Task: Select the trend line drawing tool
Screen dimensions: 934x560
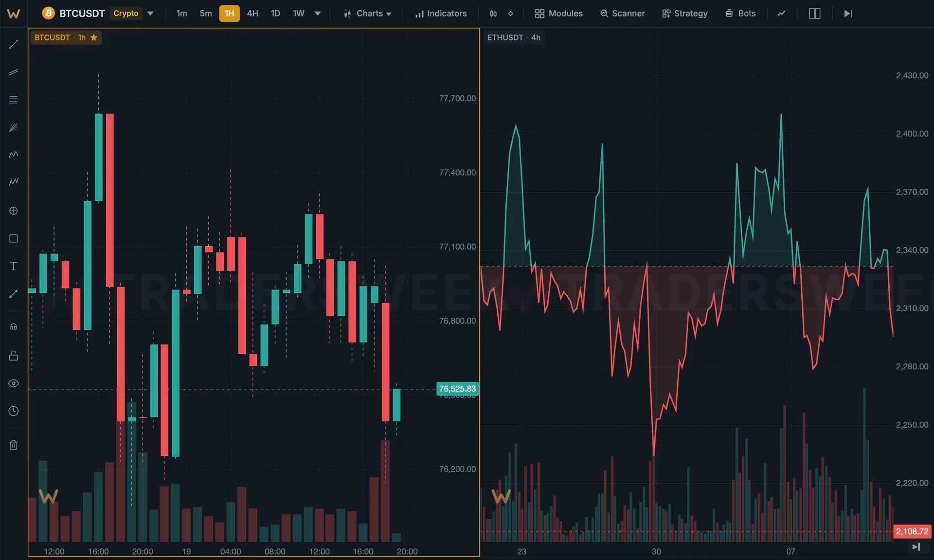Action: point(14,44)
